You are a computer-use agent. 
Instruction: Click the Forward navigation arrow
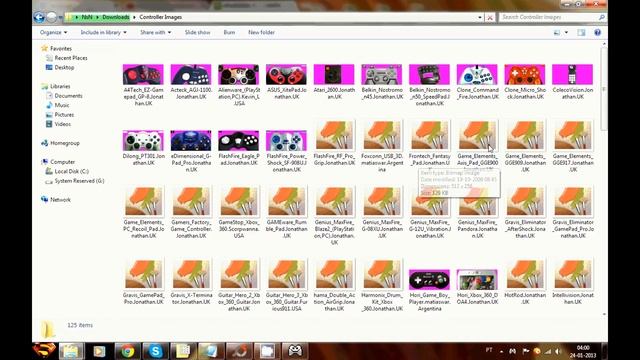[x=51, y=17]
